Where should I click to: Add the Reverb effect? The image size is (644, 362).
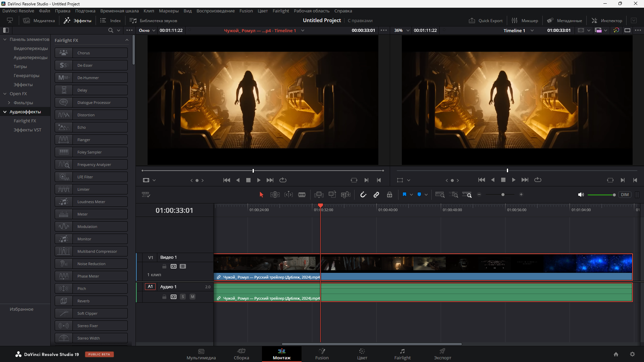[91, 301]
